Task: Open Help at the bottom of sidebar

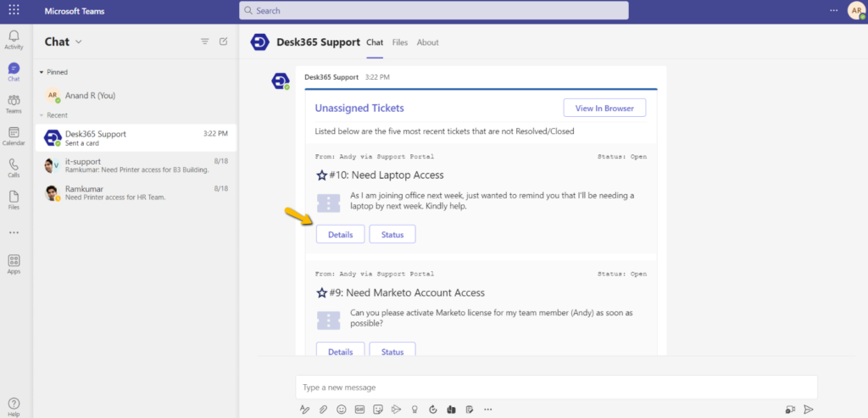Action: click(14, 407)
